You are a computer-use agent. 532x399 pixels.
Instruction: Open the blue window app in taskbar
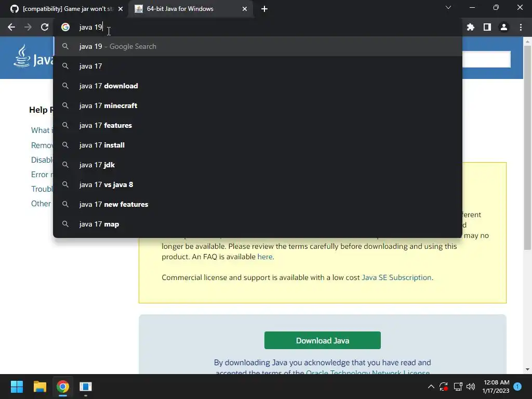[86, 387]
